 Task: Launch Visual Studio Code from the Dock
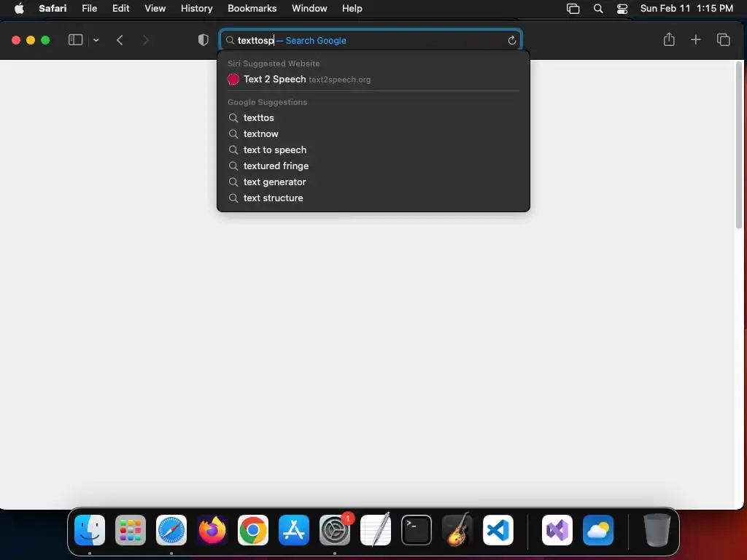(498, 530)
